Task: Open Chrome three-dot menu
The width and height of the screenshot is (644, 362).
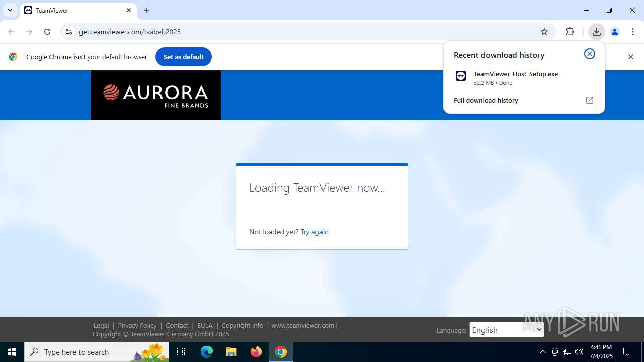Action: click(633, 32)
